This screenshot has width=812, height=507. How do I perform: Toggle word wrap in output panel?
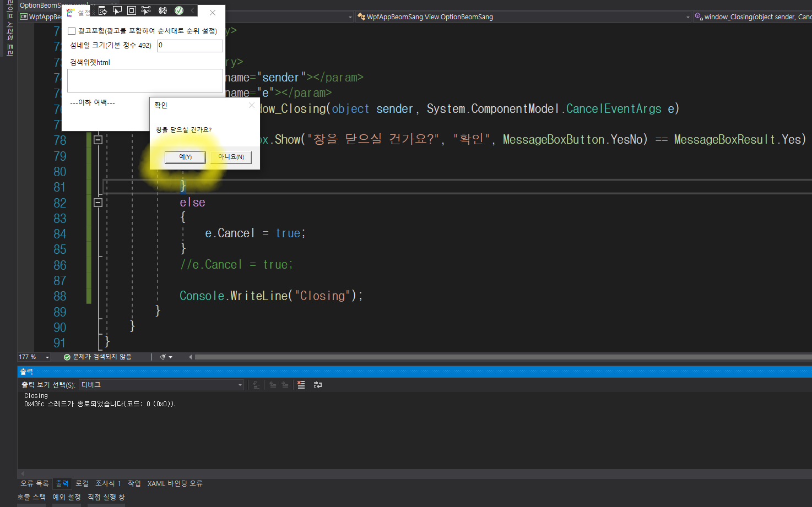318,385
